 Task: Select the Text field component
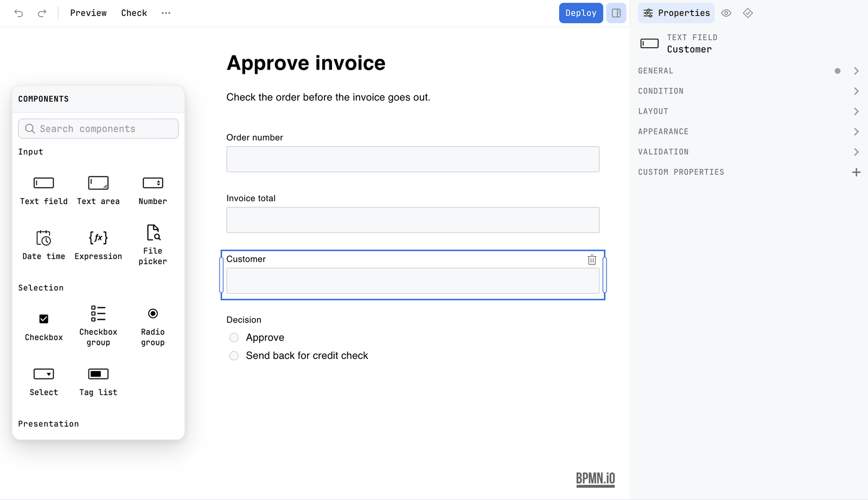[x=44, y=190]
